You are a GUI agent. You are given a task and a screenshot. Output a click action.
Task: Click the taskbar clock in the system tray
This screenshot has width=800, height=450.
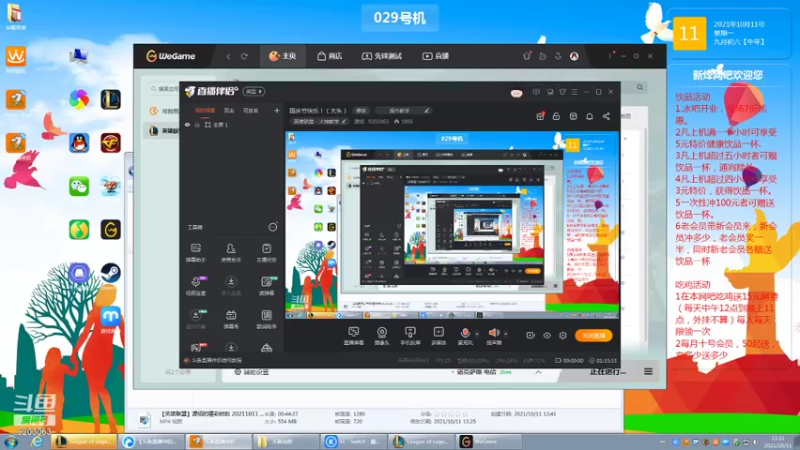[778, 442]
